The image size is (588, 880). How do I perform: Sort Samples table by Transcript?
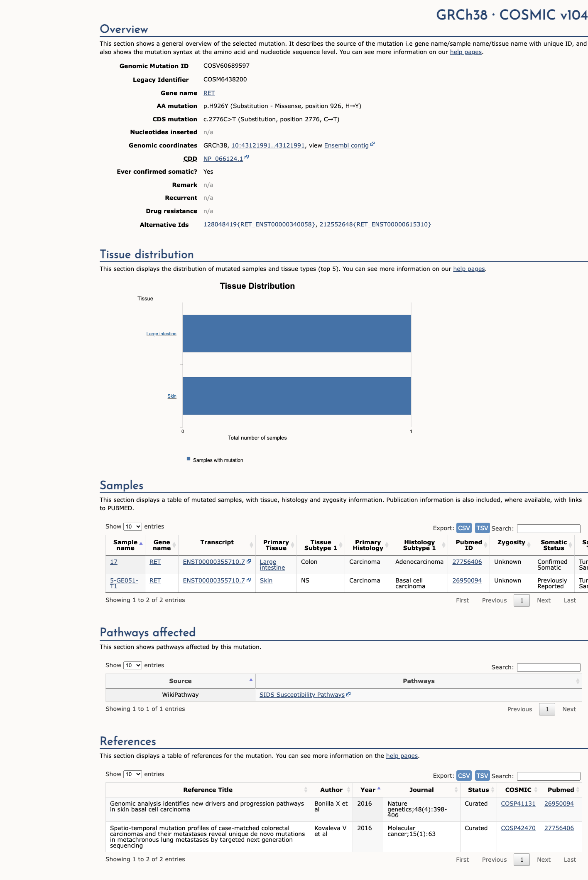coord(217,545)
